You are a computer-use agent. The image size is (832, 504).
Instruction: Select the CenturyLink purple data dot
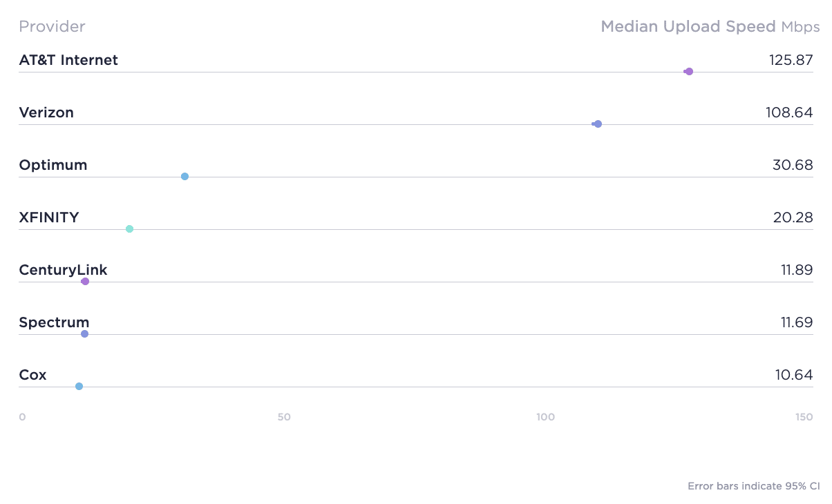point(85,281)
